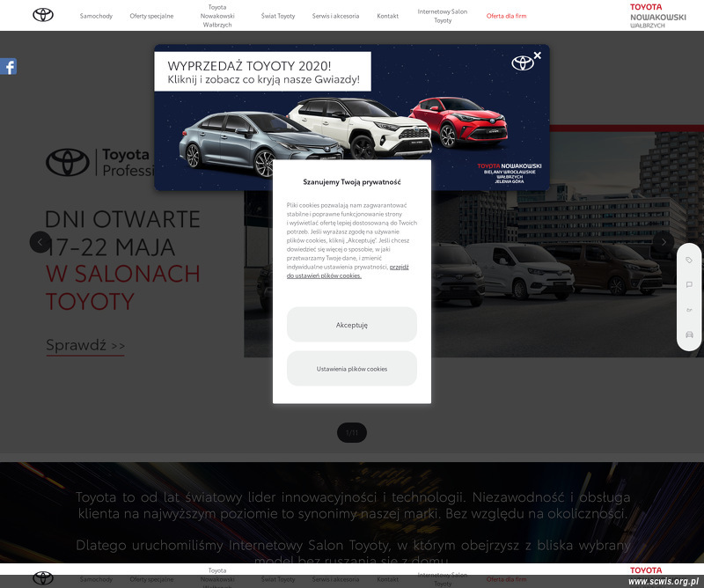Click the car key icon in side panel
704x588 pixels.
pyautogui.click(x=689, y=310)
